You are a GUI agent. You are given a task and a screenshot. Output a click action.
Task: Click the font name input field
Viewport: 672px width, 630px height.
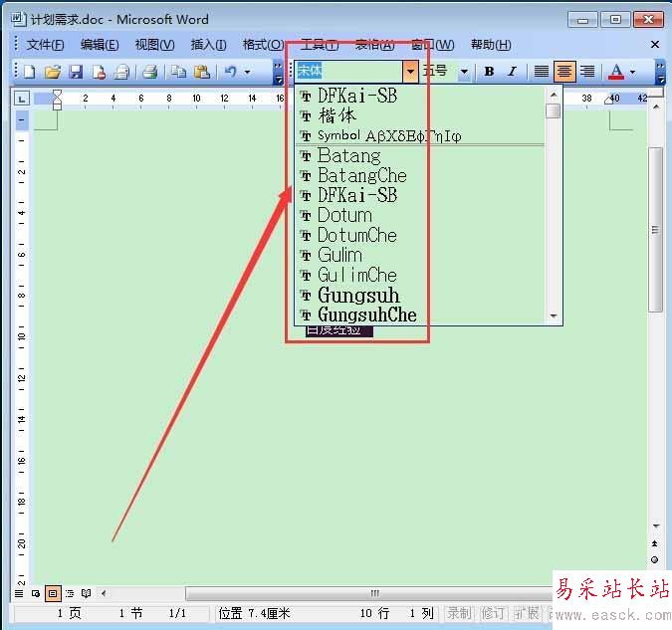coord(348,71)
